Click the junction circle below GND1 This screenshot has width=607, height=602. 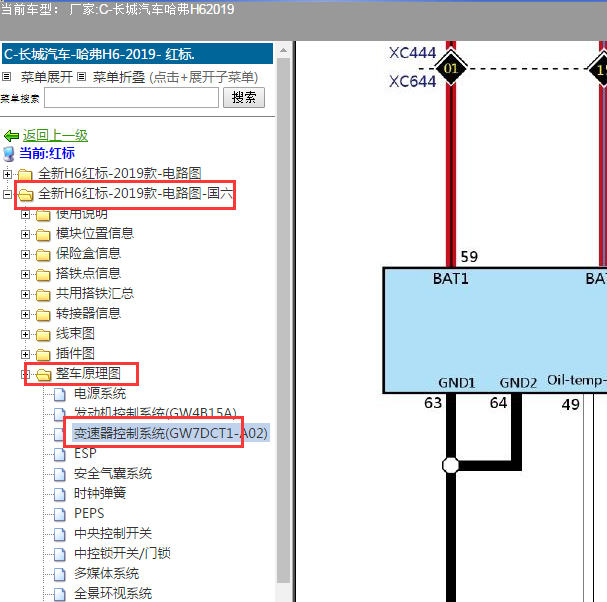(x=451, y=465)
